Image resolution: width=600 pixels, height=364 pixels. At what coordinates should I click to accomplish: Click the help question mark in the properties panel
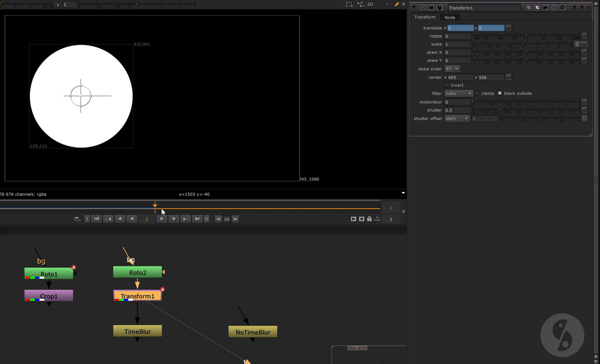point(574,8)
